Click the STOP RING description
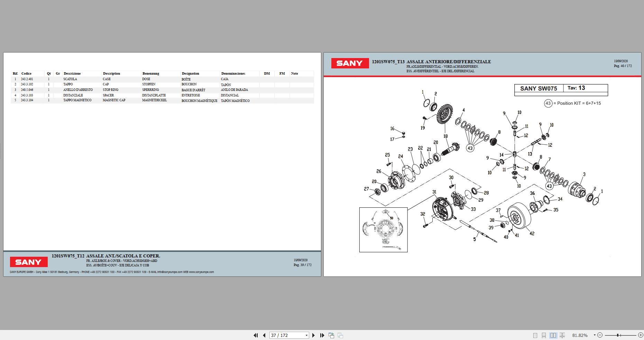The image size is (644, 340). 111,90
